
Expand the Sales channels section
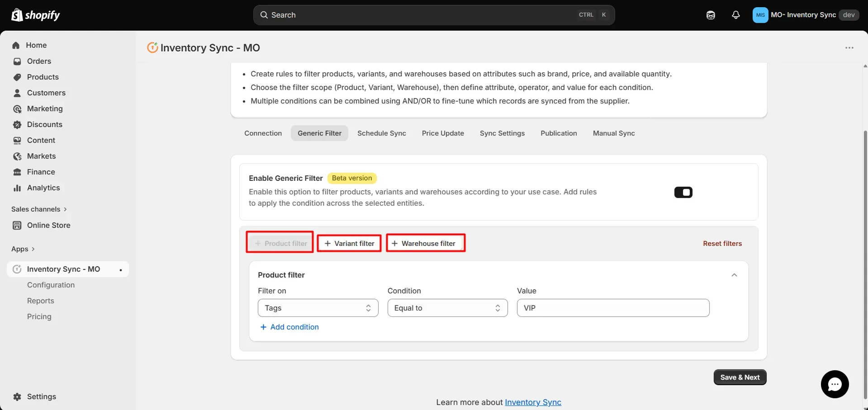click(x=39, y=209)
